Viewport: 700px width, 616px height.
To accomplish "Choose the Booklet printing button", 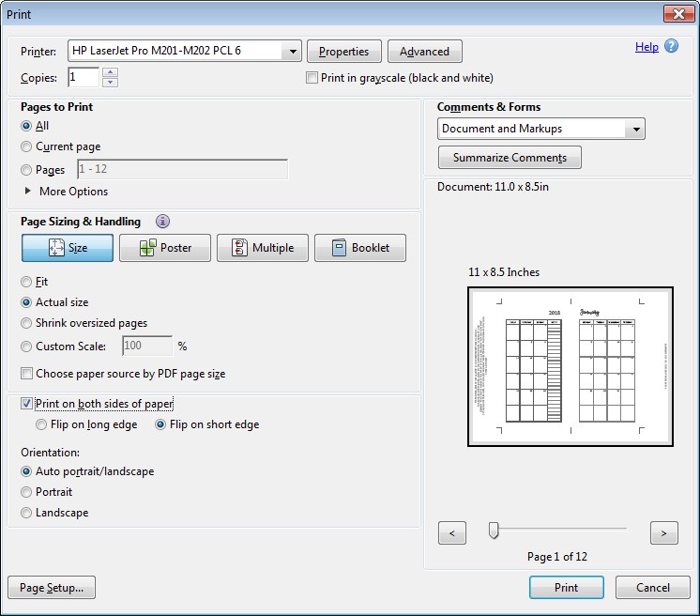I will point(360,248).
